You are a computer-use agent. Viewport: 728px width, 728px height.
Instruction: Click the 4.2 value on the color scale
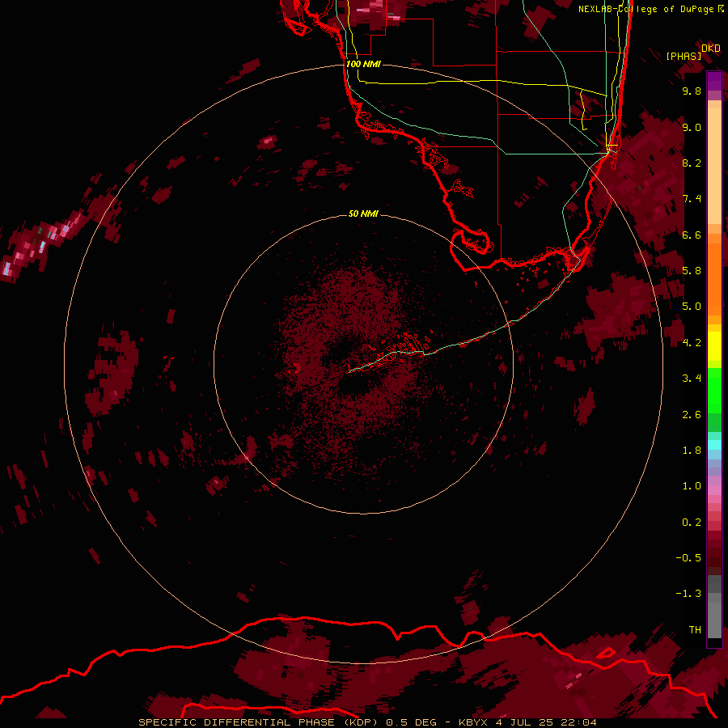[692, 342]
